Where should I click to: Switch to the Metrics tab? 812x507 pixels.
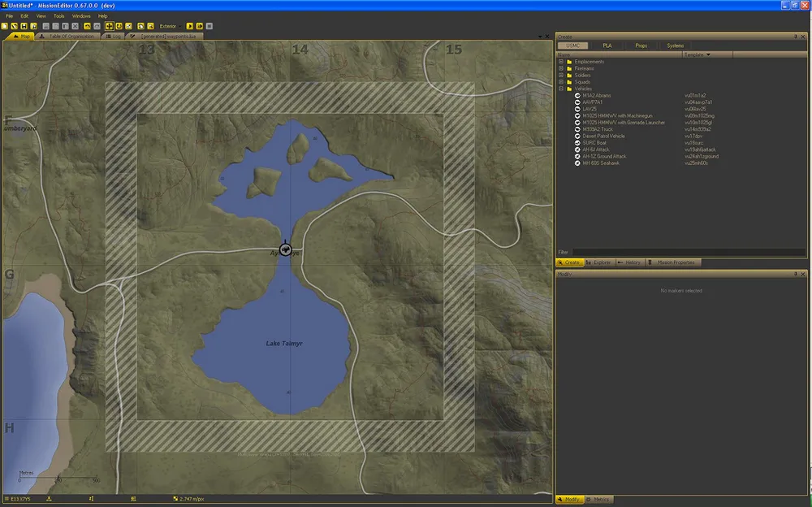[x=598, y=499]
